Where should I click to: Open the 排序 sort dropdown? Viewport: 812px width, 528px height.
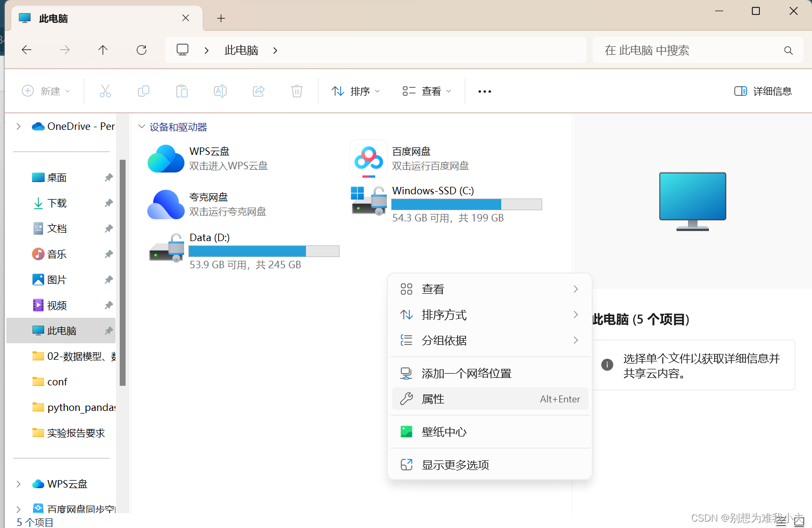(355, 91)
